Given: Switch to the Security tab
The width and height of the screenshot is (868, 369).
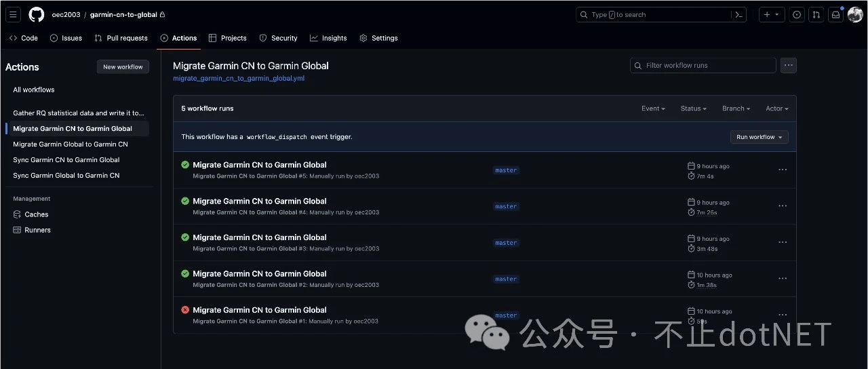Looking at the screenshot, I should click(279, 38).
